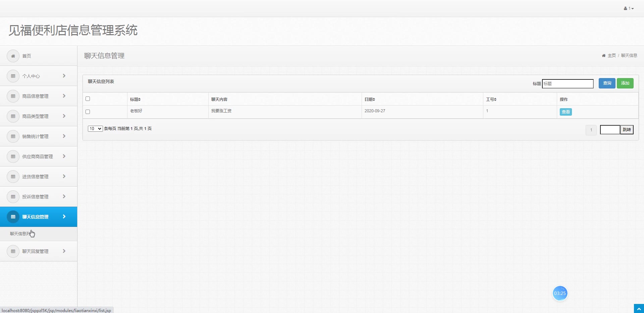Viewport: 644px width, 313px height.
Task: Click the 见福便利店信息管理系统 title
Action: click(x=73, y=30)
